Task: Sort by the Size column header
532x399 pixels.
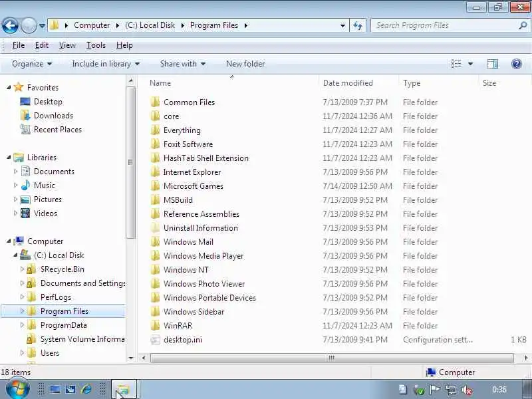Action: (489, 82)
